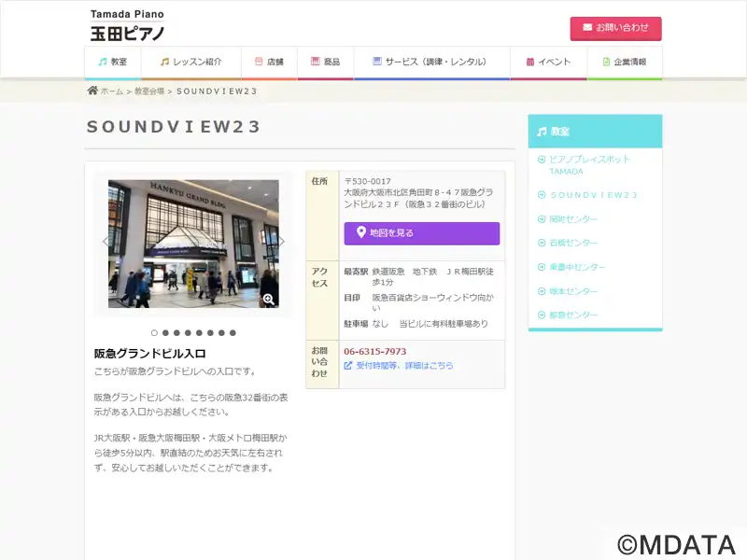This screenshot has width=747, height=560.
Task: Click the home icon in breadcrumb
Action: coord(92,91)
